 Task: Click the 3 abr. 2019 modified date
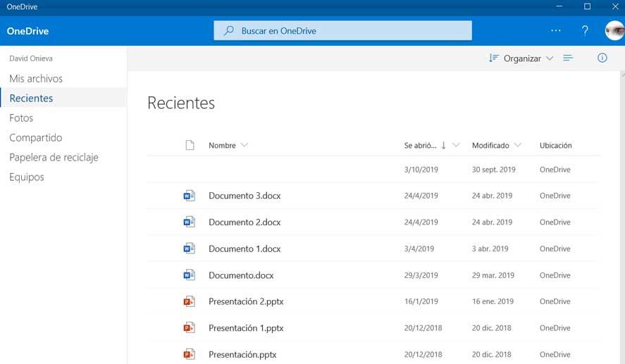(x=490, y=249)
